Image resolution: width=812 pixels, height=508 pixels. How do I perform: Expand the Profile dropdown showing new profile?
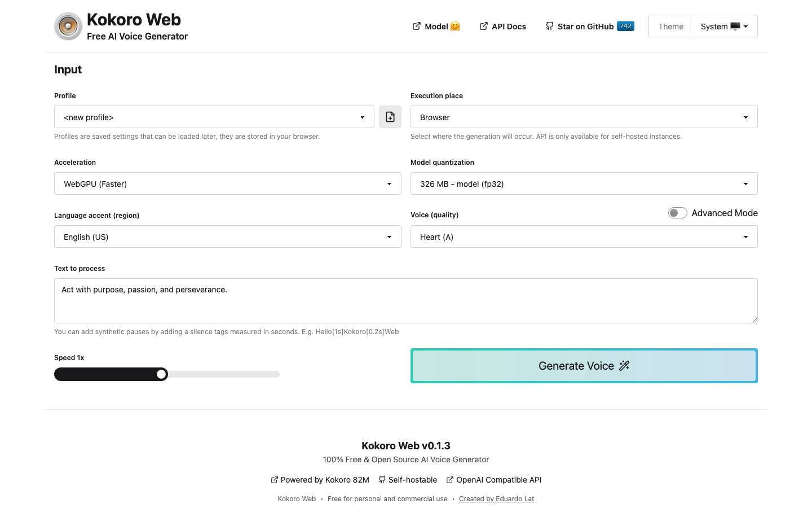[x=214, y=117]
